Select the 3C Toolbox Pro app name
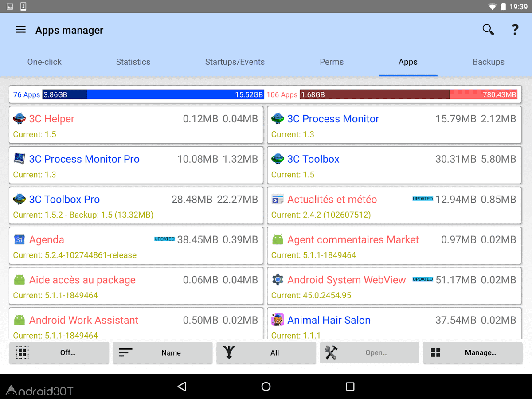This screenshot has height=399, width=532. coord(65,199)
